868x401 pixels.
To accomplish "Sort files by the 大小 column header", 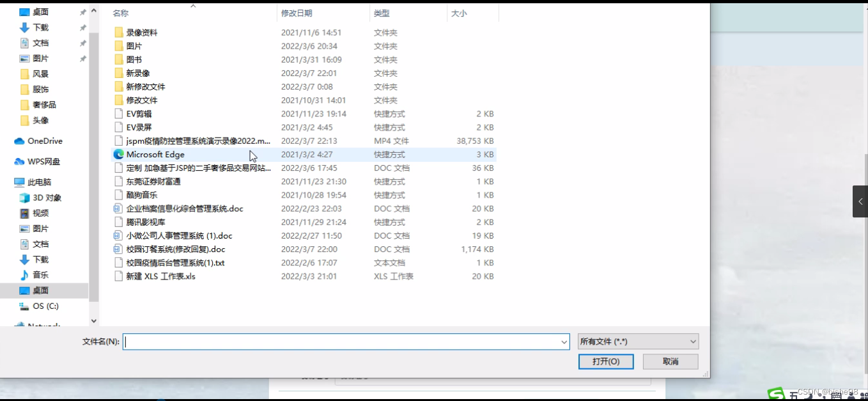I will point(459,12).
